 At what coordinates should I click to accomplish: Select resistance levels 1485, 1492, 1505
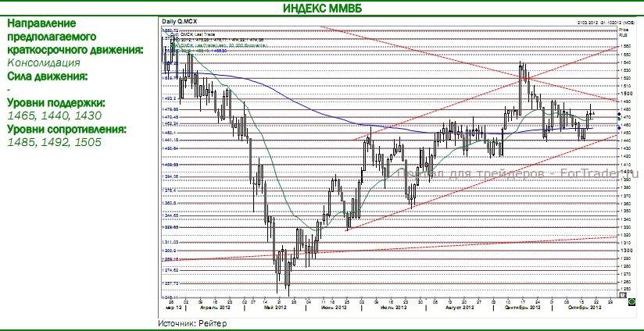[54, 142]
